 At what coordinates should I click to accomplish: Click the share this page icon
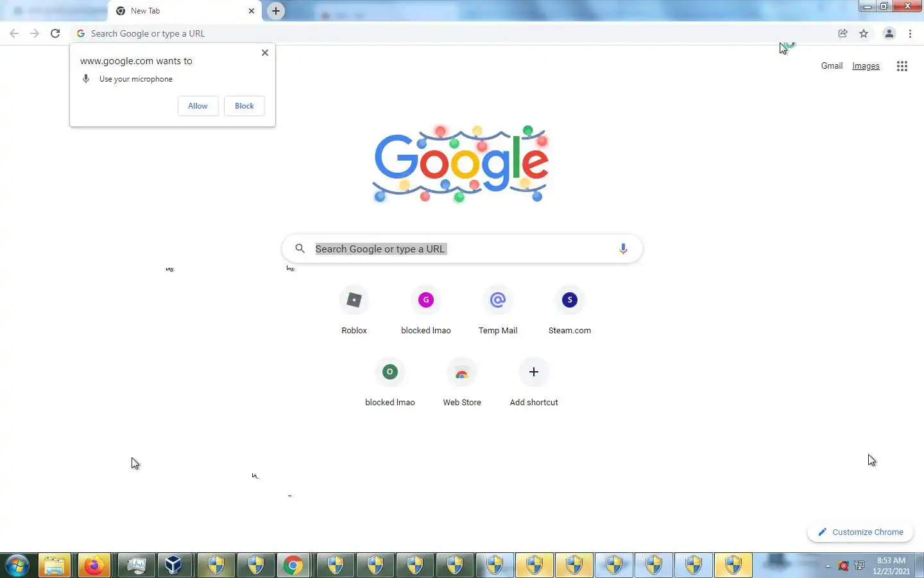pos(843,33)
